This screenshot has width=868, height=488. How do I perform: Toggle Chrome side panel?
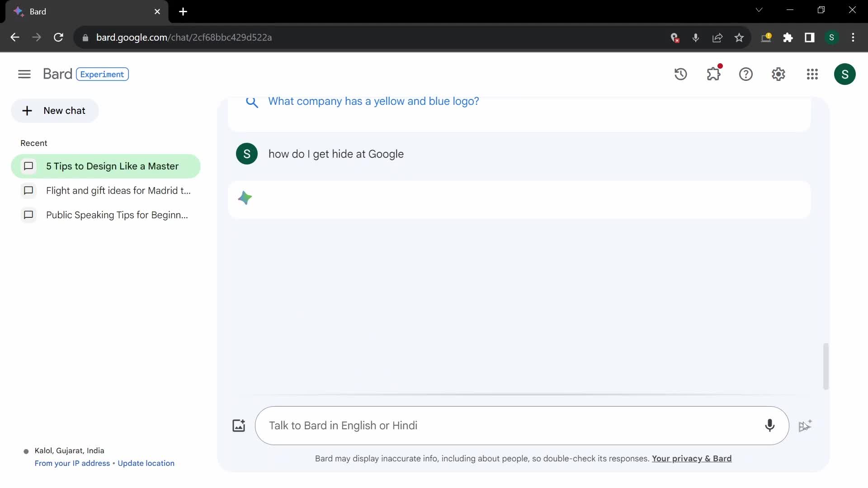coord(810,38)
